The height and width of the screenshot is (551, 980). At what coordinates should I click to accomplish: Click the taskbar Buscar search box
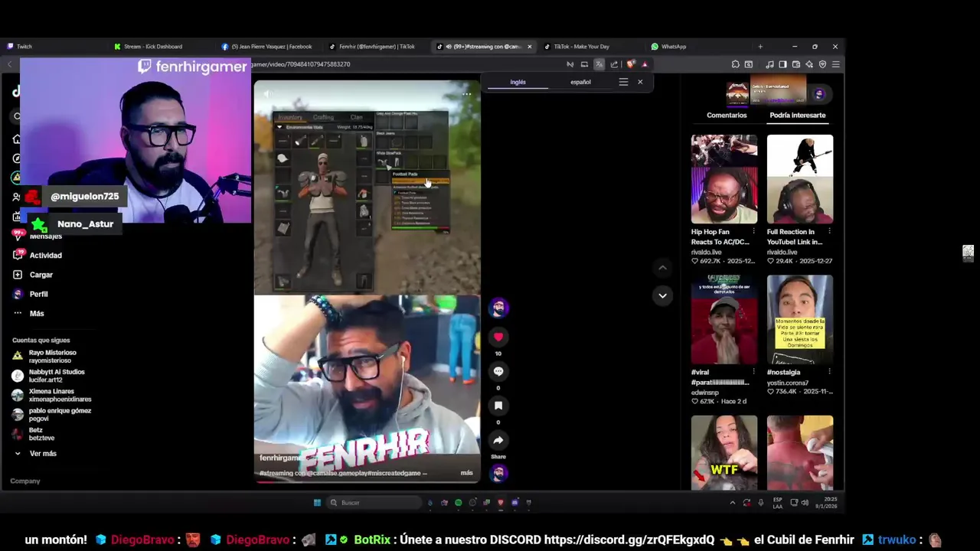click(x=374, y=503)
